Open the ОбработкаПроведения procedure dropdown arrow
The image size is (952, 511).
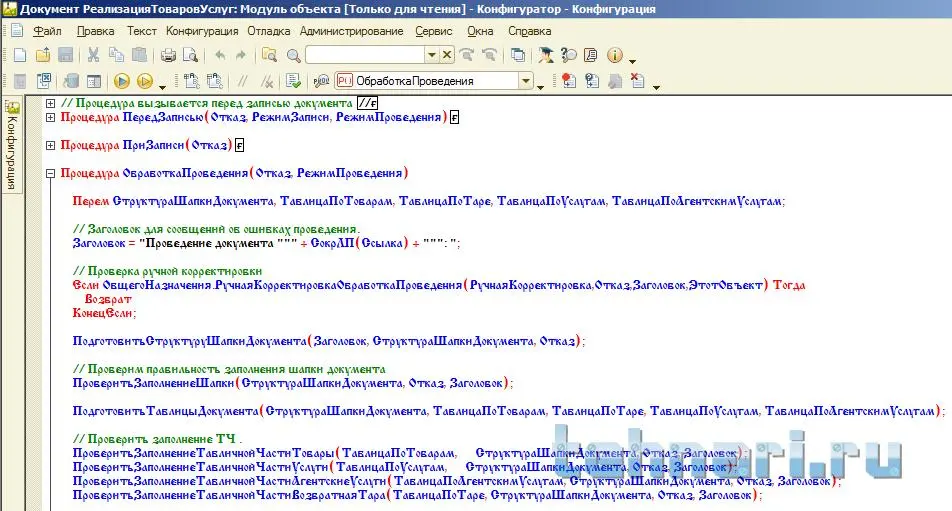click(526, 81)
